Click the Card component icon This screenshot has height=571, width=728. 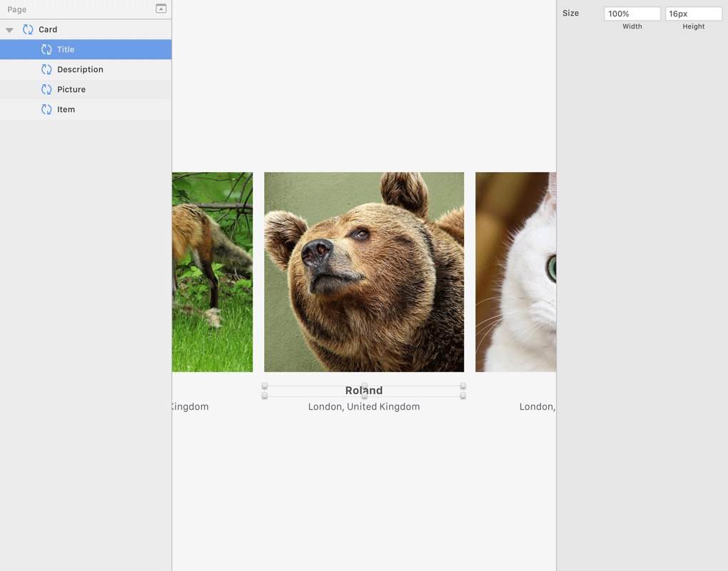coord(28,29)
